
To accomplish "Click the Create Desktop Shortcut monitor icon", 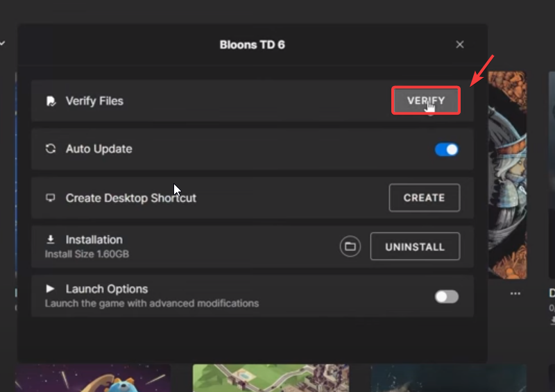I will (50, 198).
